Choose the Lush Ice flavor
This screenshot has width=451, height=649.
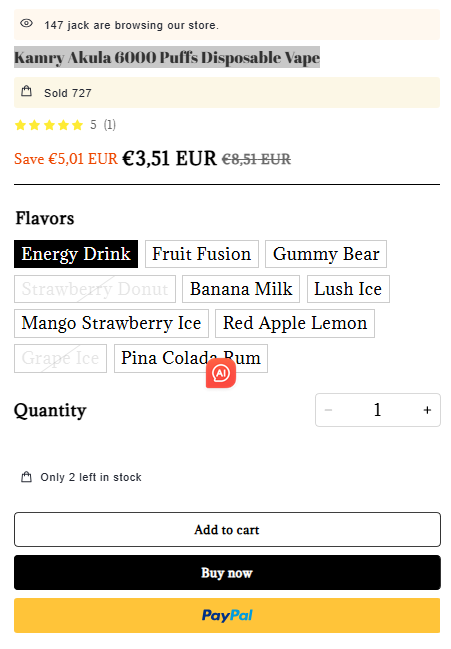pyautogui.click(x=348, y=288)
